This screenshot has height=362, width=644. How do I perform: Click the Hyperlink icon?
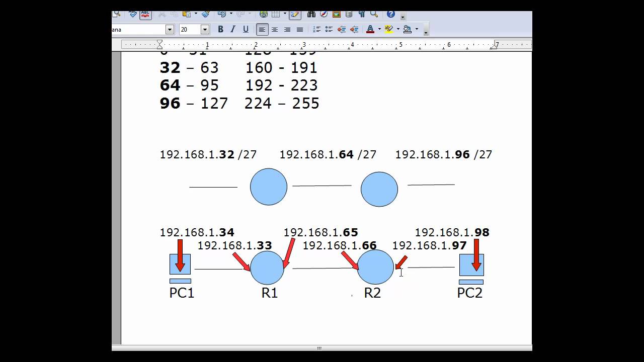click(x=264, y=14)
